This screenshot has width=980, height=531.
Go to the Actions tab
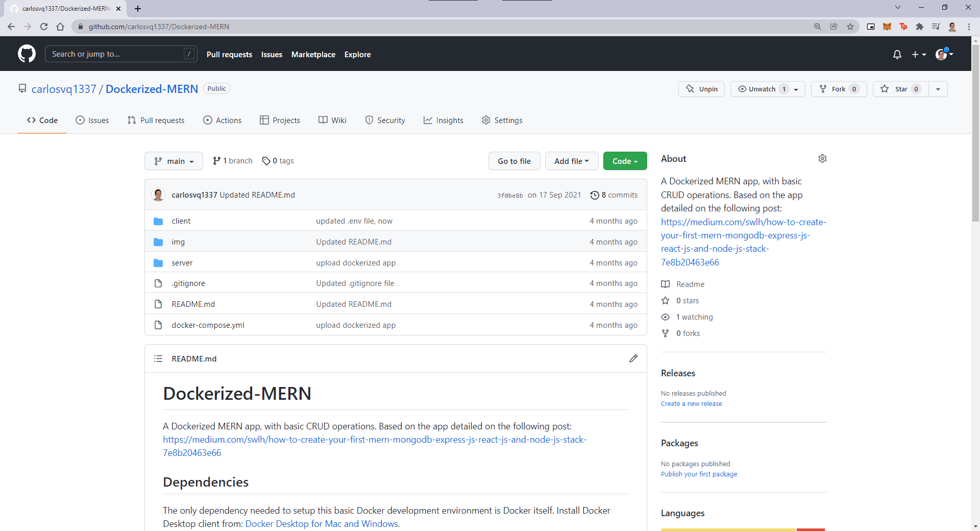[x=222, y=120]
